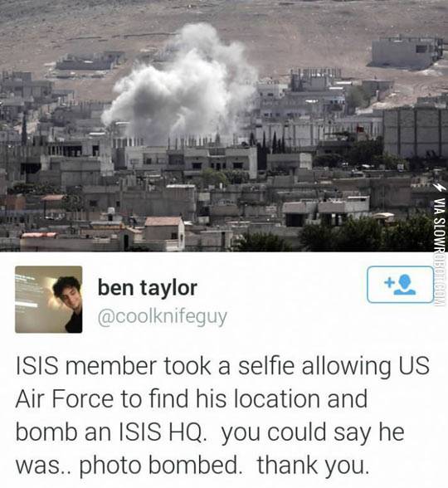The height and width of the screenshot is (488, 448).
Task: Click the red-roofed house at the photo's bottom
Action: pos(164,232)
